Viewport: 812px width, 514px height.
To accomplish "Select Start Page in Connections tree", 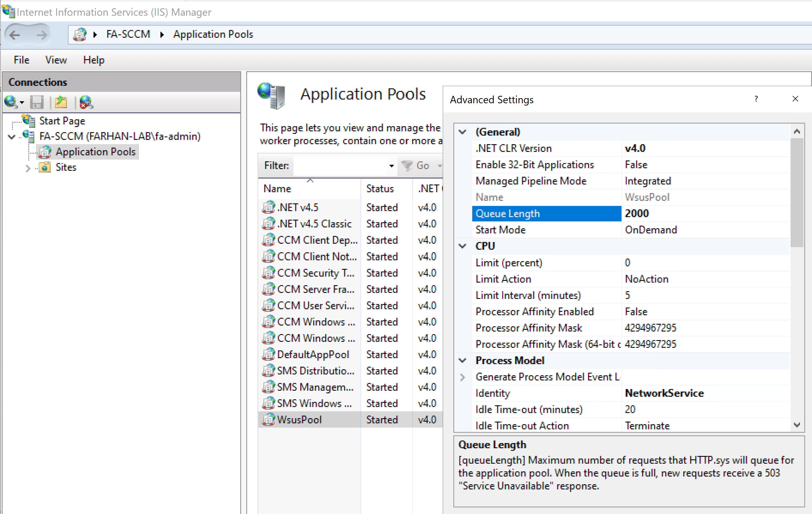I will pos(62,121).
